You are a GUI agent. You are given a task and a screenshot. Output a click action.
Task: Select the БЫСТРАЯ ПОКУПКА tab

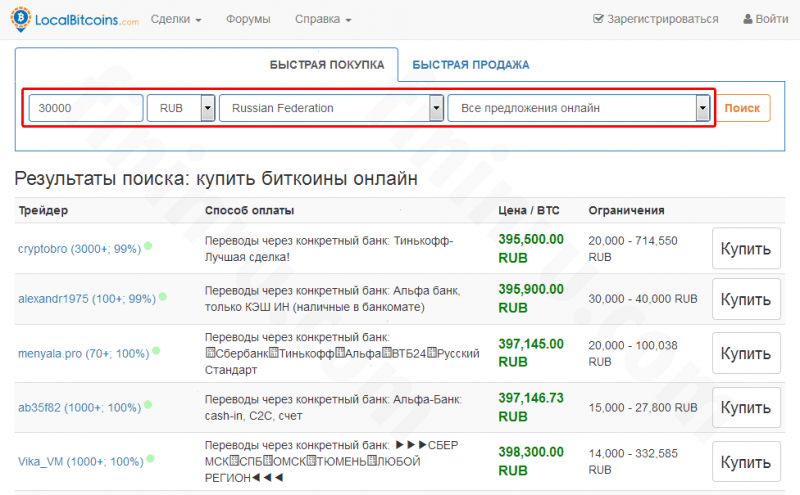click(327, 65)
